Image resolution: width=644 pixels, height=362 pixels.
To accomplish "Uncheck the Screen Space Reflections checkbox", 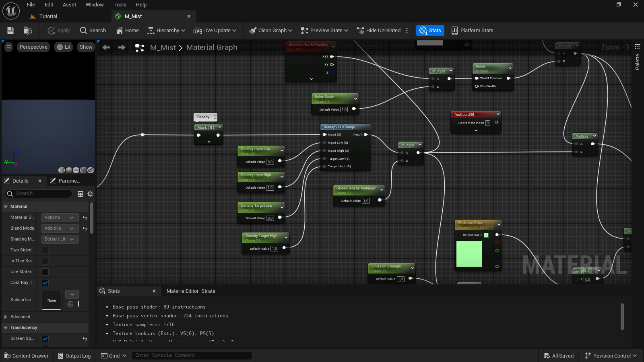I will [x=45, y=339].
